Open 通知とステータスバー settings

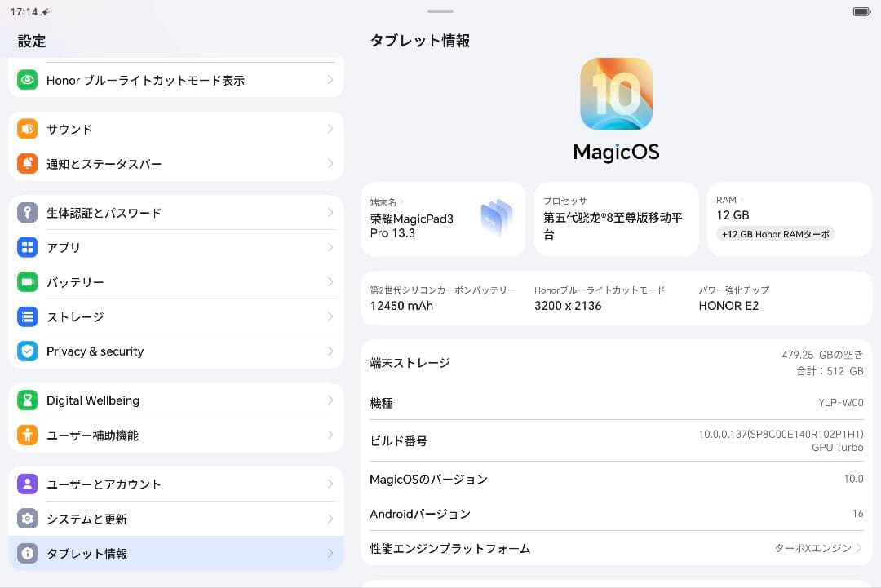176,163
